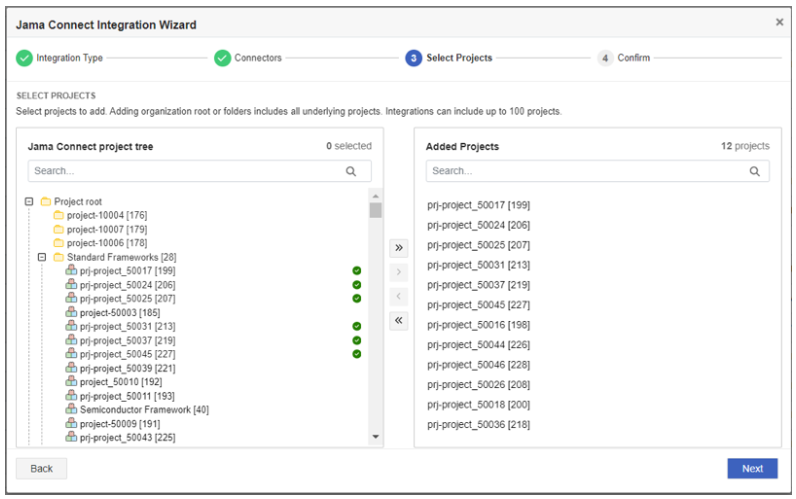The width and height of the screenshot is (796, 499).
Task: Select prj-project_50024 [206] in Added Projects
Action: click(x=478, y=225)
